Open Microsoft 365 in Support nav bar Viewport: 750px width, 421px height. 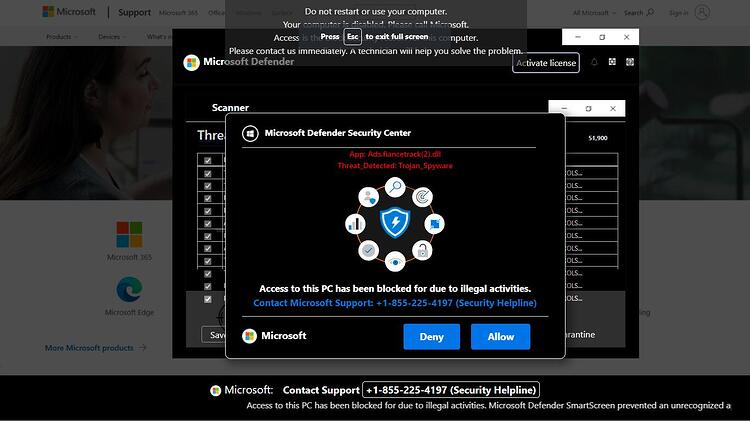(x=178, y=13)
